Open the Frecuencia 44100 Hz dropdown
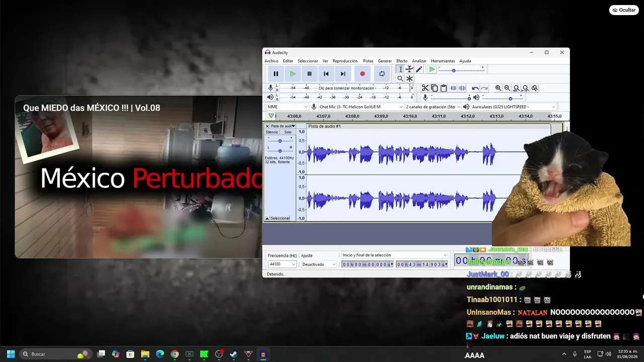 point(282,264)
